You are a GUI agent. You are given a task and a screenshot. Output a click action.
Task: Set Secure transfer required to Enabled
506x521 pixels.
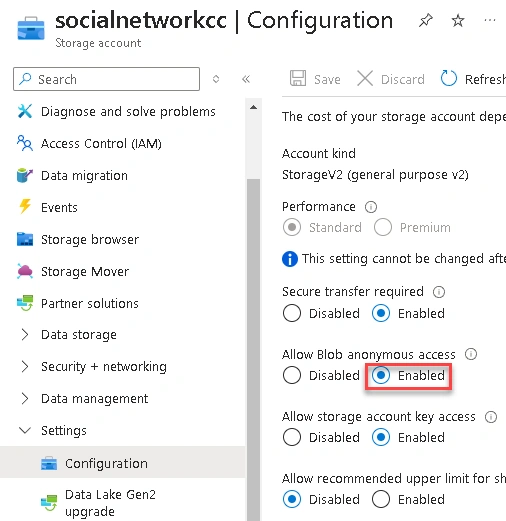coord(381,313)
